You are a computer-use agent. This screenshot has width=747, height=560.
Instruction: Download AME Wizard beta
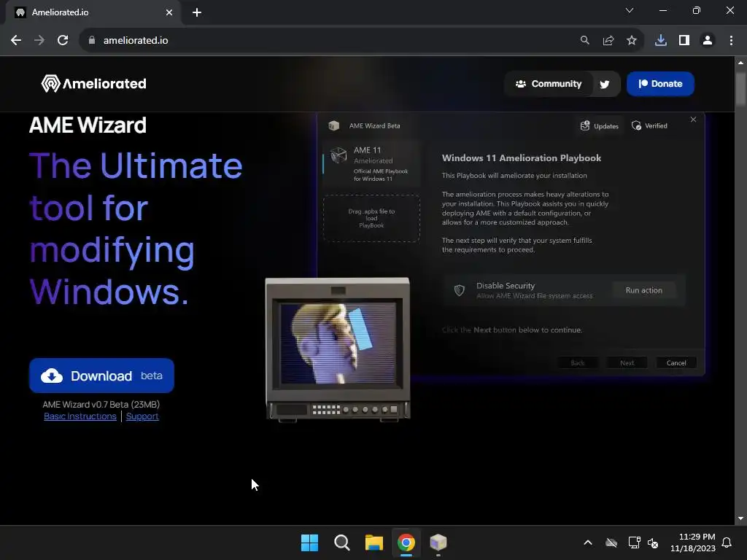101,376
